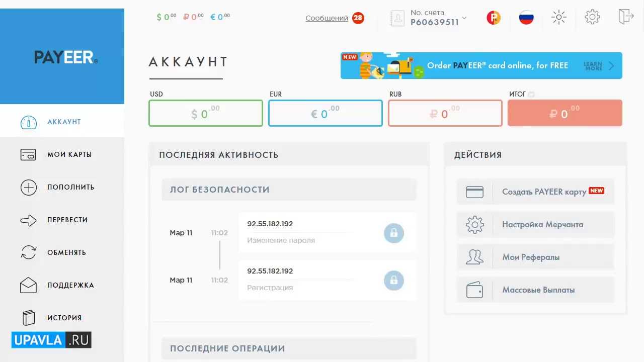Open Мои Рефералы action

point(535,257)
